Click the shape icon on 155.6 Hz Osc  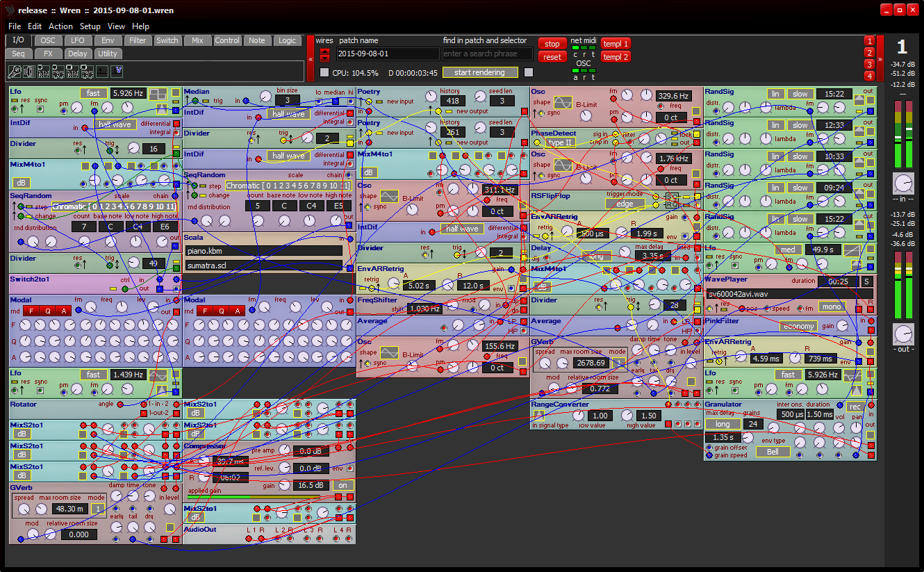(389, 352)
